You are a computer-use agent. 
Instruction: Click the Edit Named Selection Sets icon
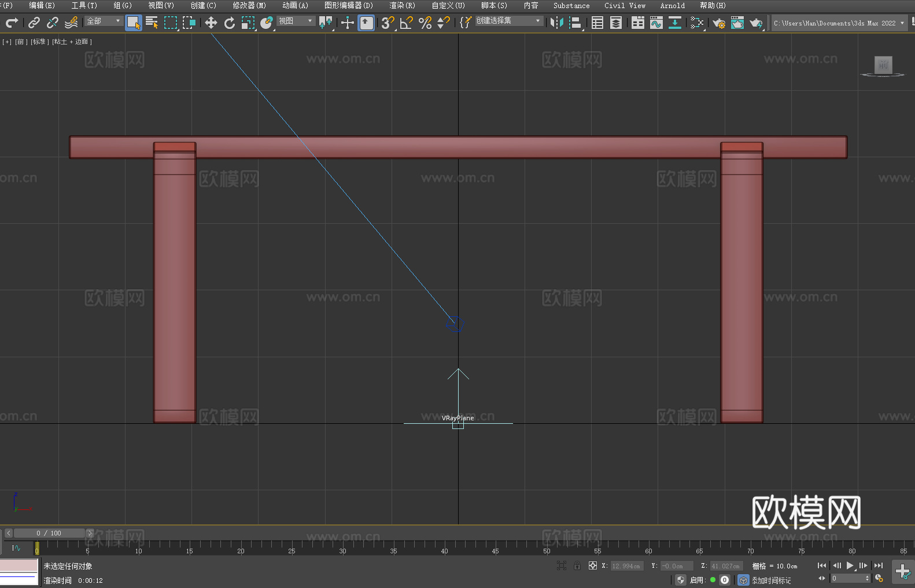click(466, 23)
